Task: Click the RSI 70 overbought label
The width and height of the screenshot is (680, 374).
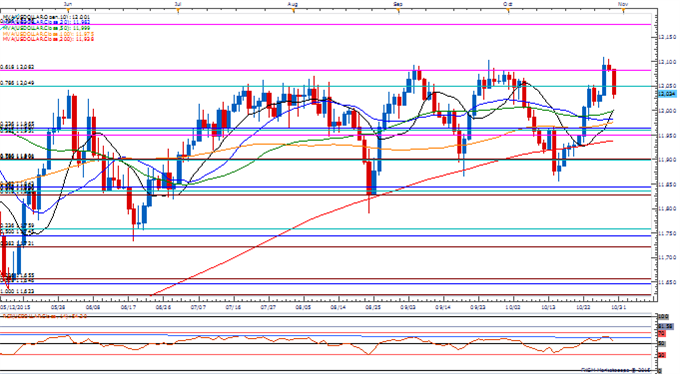Action: [662, 333]
